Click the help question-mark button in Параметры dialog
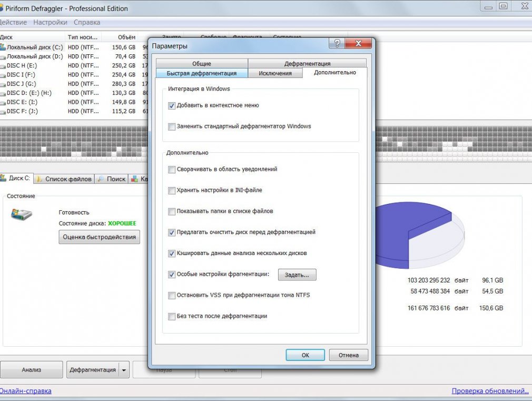Screen dimensions: 532x401 [x=337, y=43]
